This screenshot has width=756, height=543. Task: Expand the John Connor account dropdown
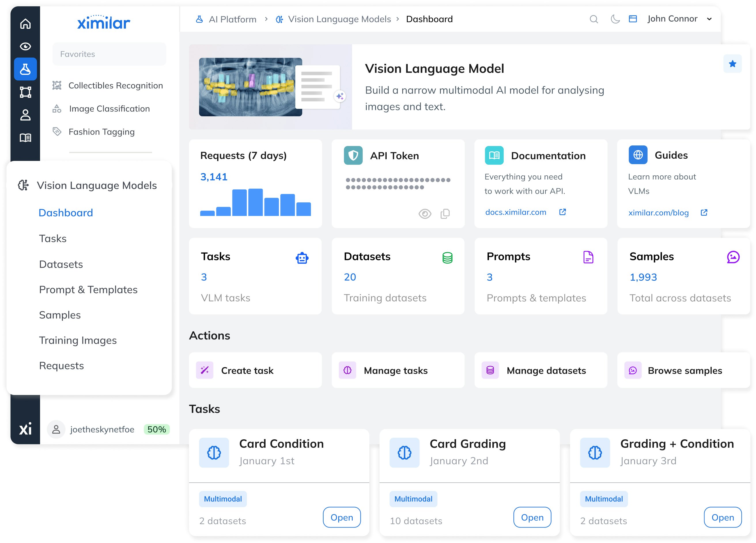coord(709,19)
